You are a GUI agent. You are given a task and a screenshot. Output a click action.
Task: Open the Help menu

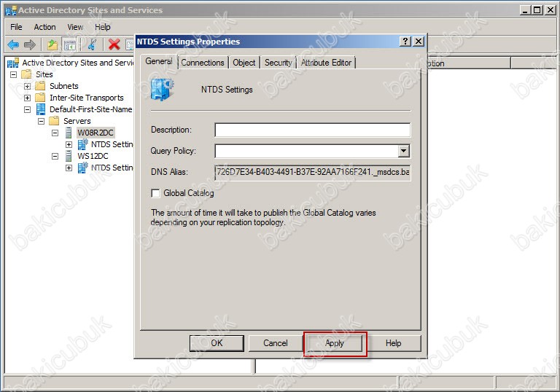click(x=103, y=27)
